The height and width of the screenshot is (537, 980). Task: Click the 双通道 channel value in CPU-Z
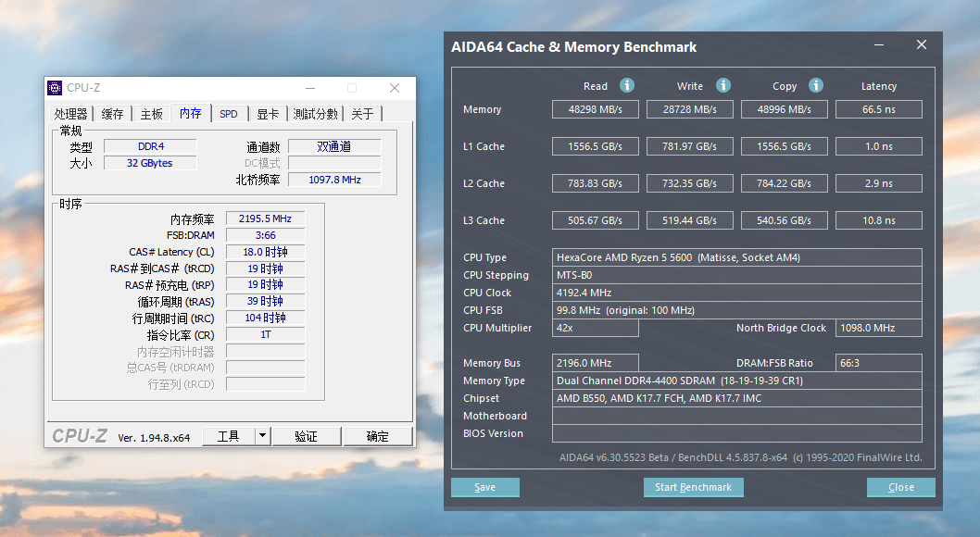(334, 146)
